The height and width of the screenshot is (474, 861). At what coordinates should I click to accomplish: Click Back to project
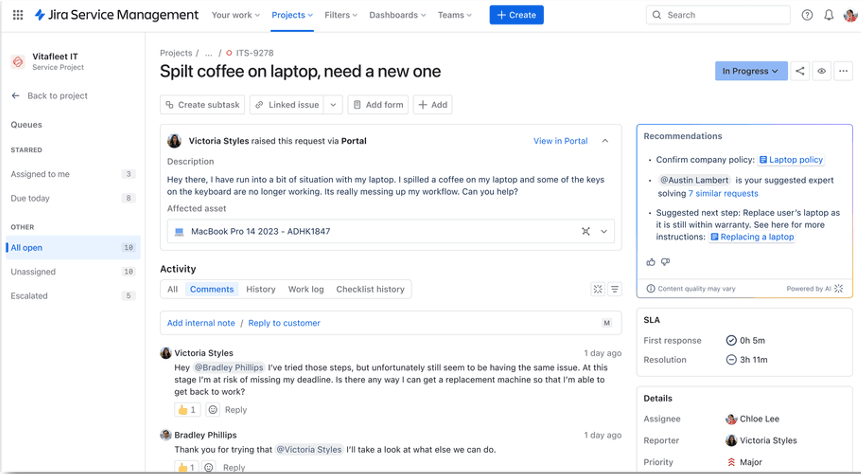tap(57, 96)
